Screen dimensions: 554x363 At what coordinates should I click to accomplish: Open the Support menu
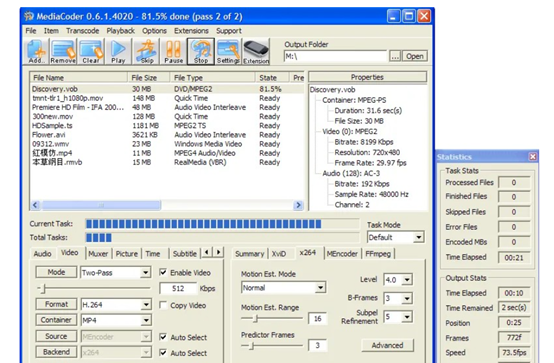click(229, 31)
